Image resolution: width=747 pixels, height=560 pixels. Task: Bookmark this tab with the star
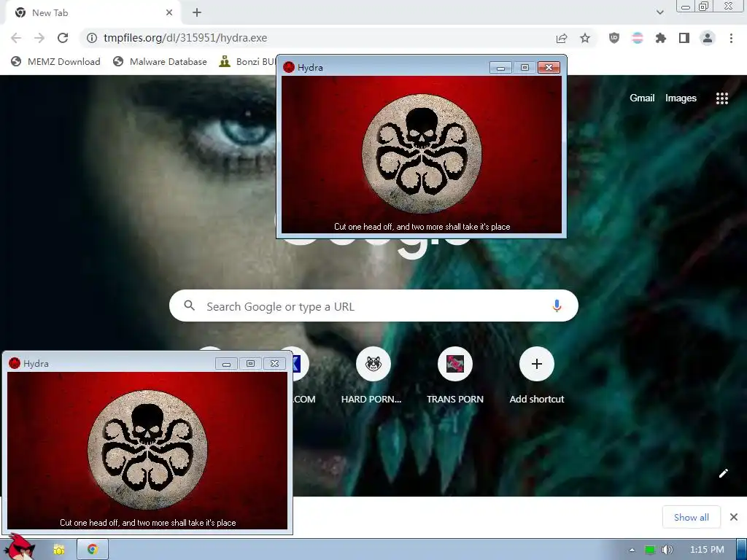[585, 38]
